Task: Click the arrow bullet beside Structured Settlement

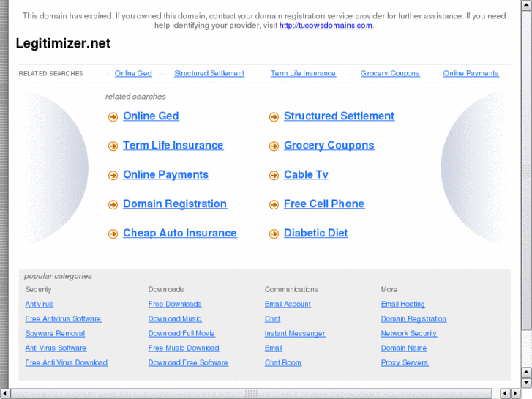Action: tap(274, 117)
